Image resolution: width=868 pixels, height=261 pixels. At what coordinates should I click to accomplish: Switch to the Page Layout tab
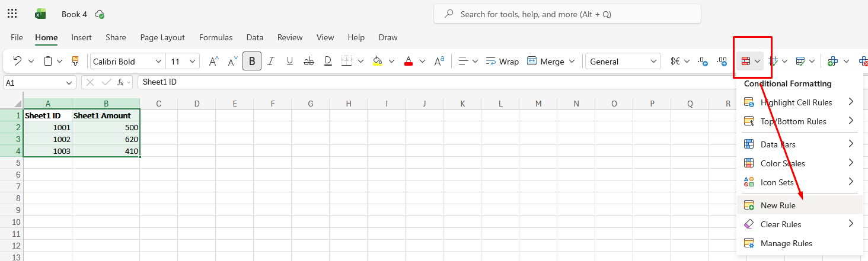click(162, 37)
